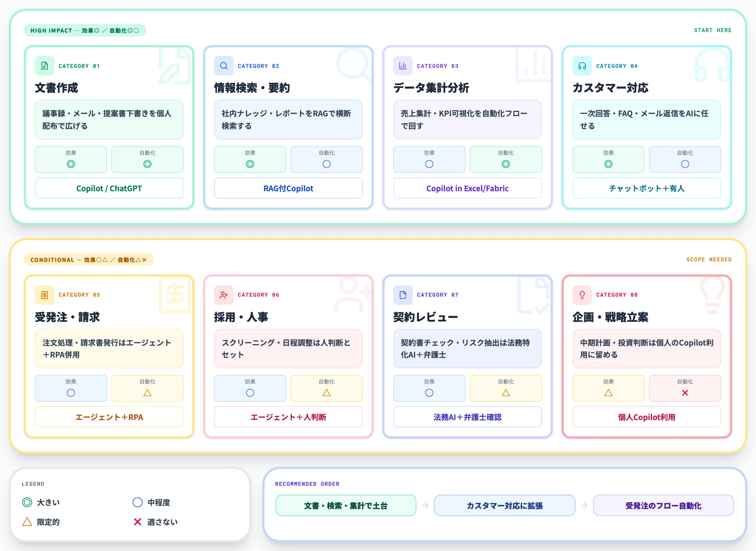Click the 自動化 rating cell in 情報検索・要約 card
The image size is (756, 551).
[x=327, y=159]
